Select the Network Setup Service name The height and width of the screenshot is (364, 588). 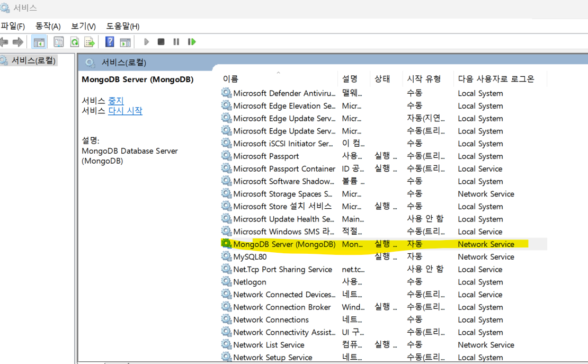(x=273, y=357)
